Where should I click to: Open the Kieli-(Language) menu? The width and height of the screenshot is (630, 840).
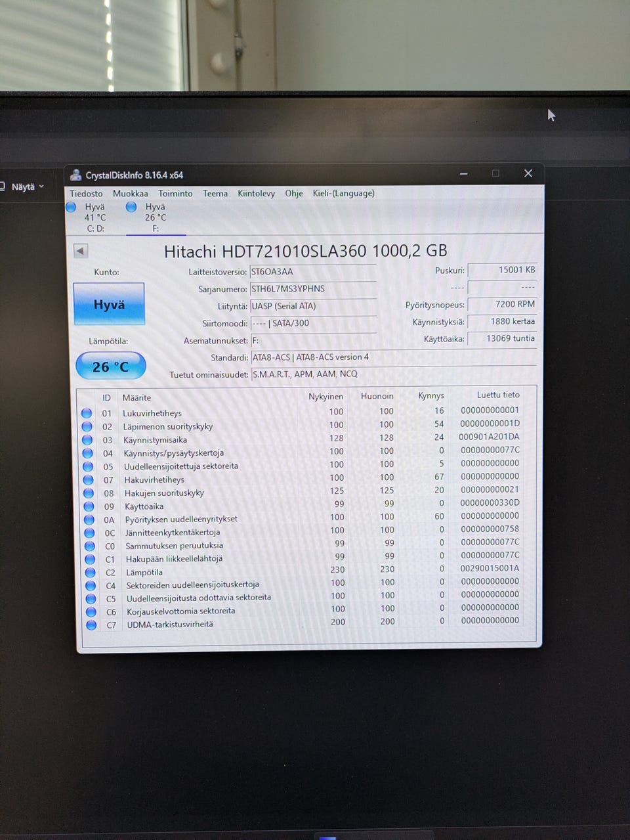[343, 193]
